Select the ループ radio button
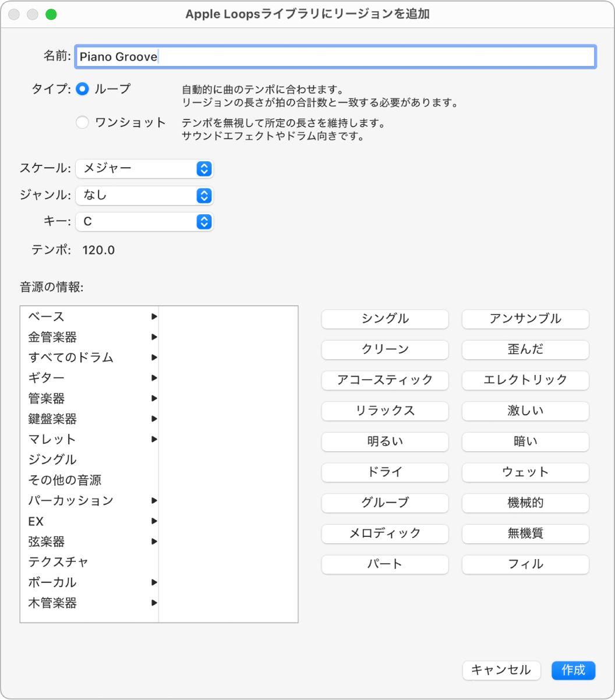Image resolution: width=615 pixels, height=700 pixels. tap(82, 89)
